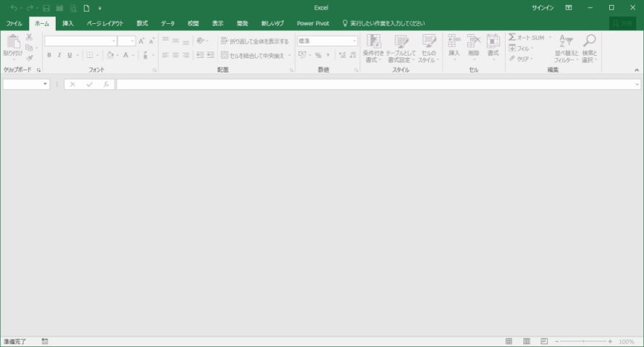Viewport: 644px width, 347px height.
Task: Click the Bottom Align icon
Action: [x=186, y=41]
